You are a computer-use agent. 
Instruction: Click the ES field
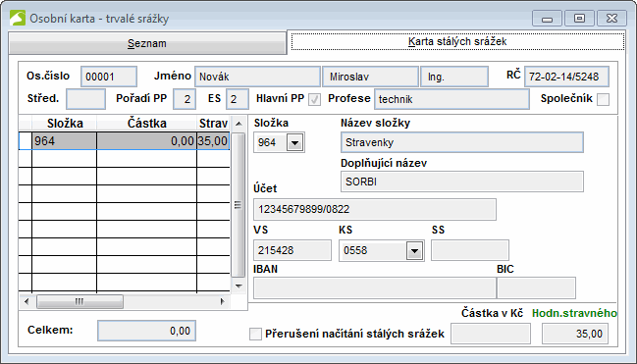point(238,99)
